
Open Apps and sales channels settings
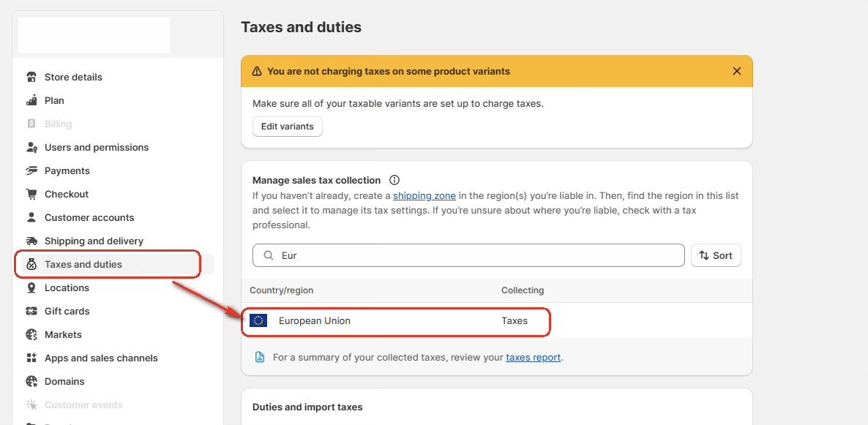[101, 358]
